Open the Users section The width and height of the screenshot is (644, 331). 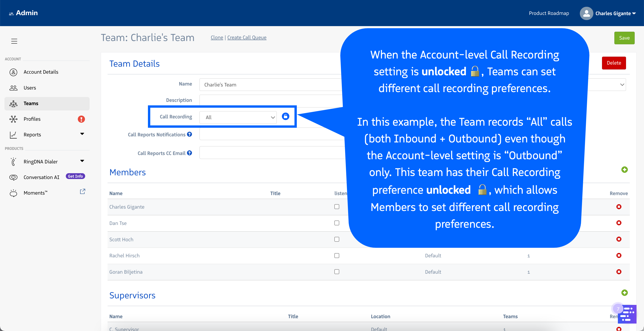click(30, 88)
